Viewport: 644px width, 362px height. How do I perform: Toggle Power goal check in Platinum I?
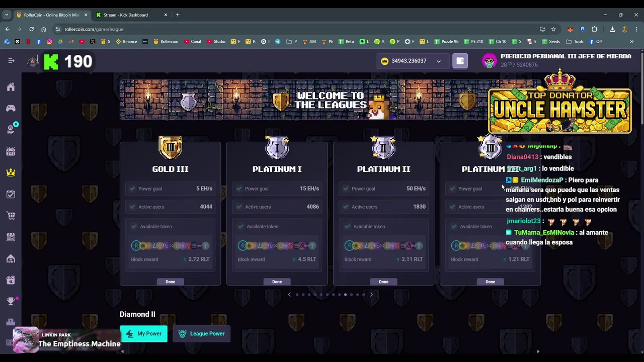[239, 189]
